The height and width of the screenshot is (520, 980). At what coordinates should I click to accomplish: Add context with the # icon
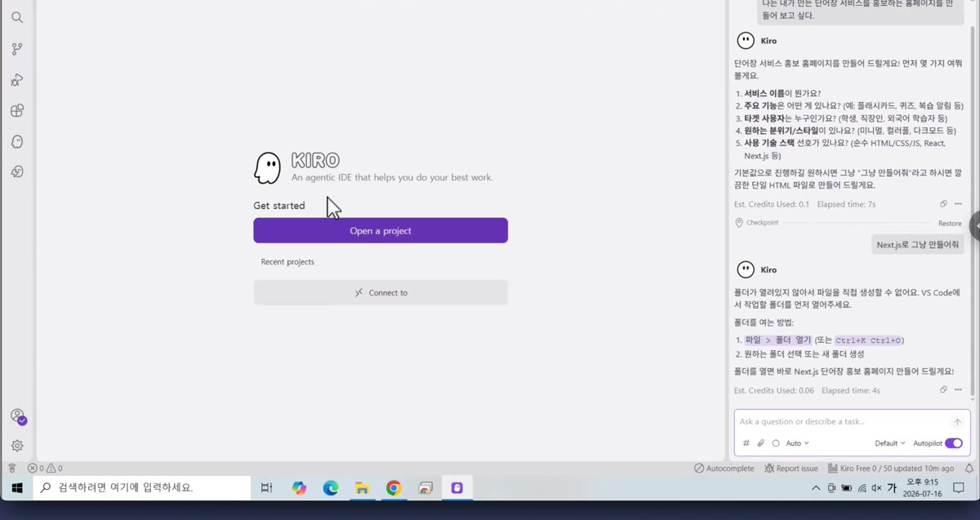pyautogui.click(x=746, y=443)
